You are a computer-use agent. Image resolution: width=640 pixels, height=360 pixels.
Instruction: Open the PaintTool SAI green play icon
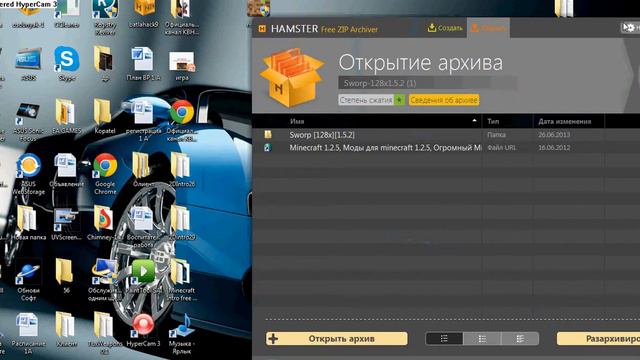coord(143,276)
